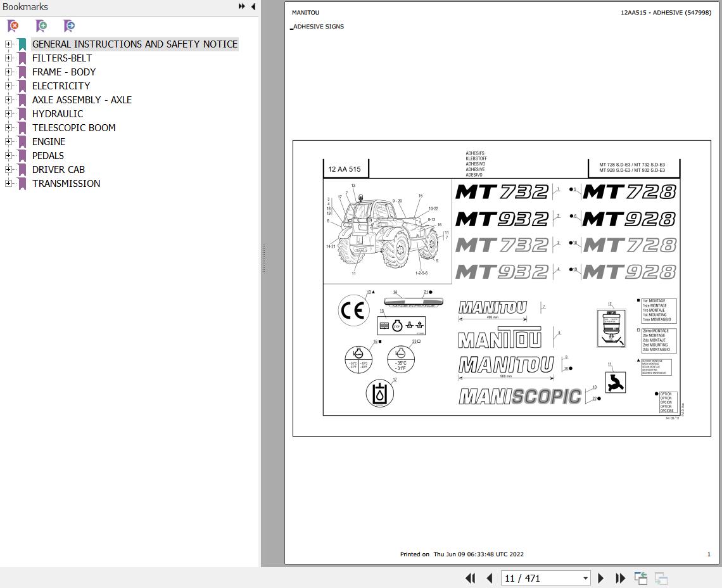Open the TRANSMISSION bookmark
The image size is (722, 588).
click(66, 183)
